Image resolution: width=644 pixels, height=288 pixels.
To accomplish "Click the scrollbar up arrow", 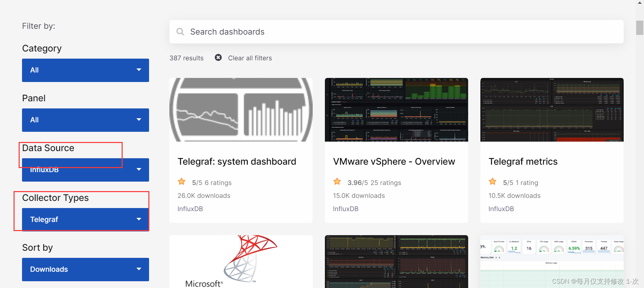I will point(640,3).
